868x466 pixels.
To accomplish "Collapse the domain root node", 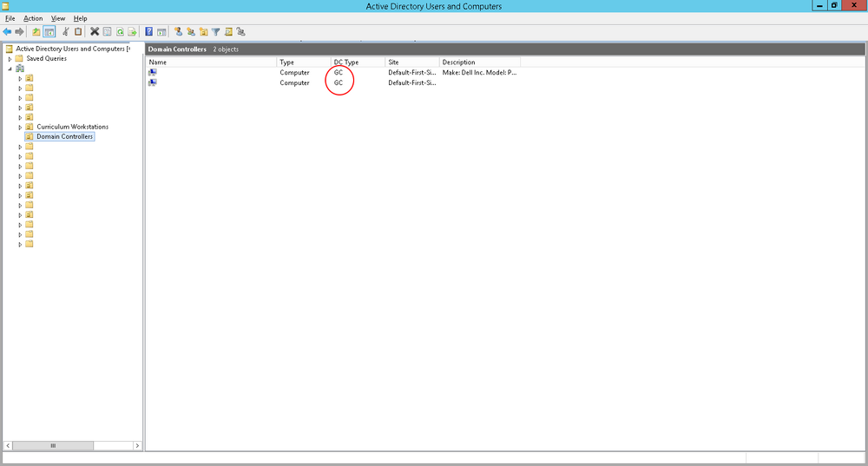I will pos(10,69).
